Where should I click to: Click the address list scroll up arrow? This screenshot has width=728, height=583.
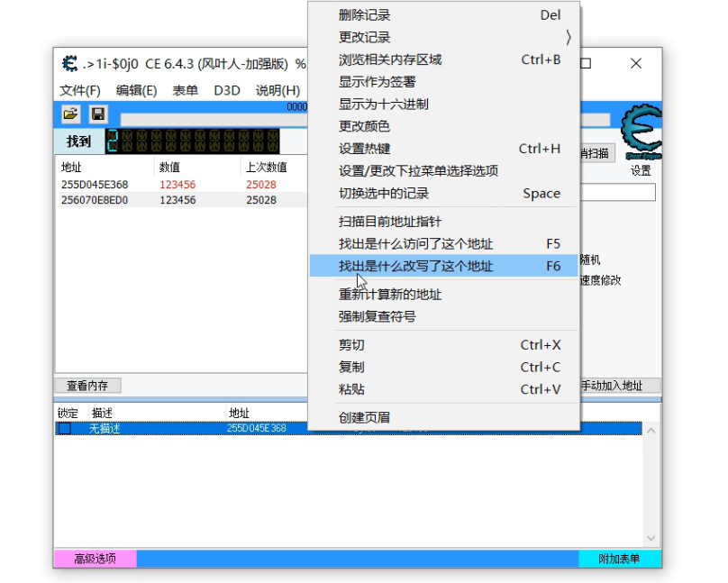[x=651, y=431]
